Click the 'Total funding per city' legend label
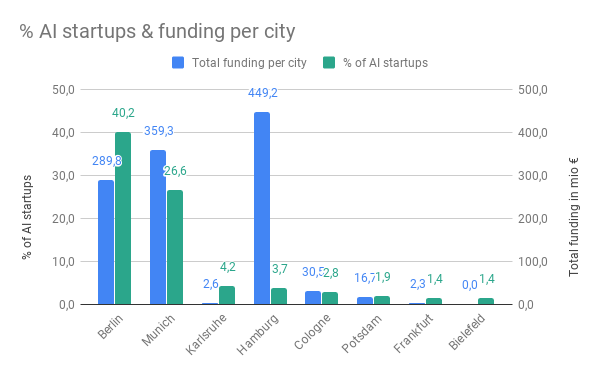600x371 pixels. [249, 63]
